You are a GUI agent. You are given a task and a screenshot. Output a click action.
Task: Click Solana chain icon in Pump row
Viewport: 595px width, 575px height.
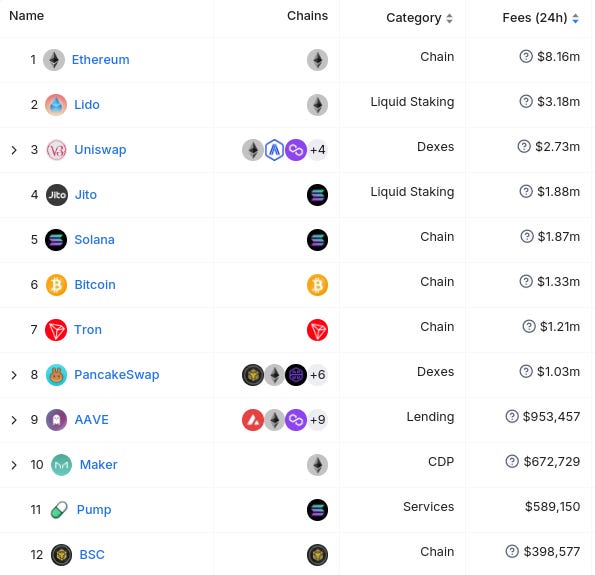tap(317, 510)
